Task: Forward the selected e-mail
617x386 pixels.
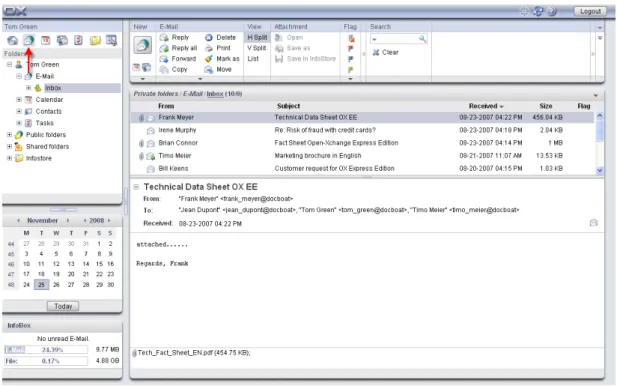Action: click(178, 59)
